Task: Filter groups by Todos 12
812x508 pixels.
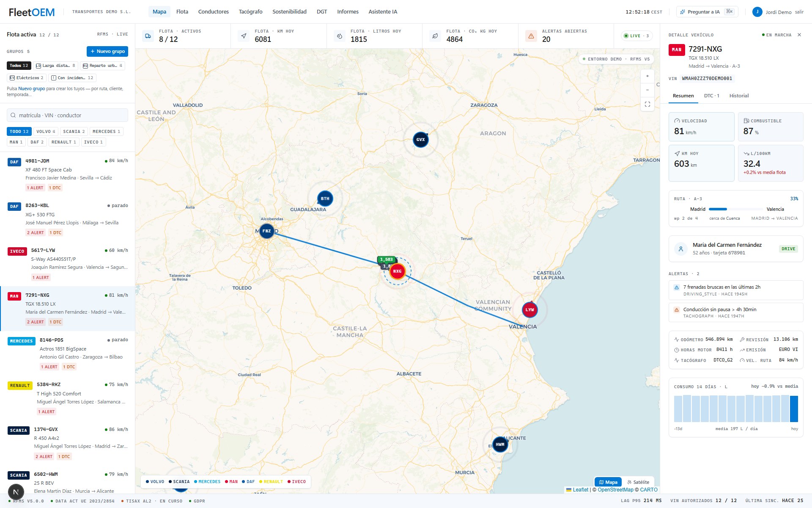Action: (19, 66)
